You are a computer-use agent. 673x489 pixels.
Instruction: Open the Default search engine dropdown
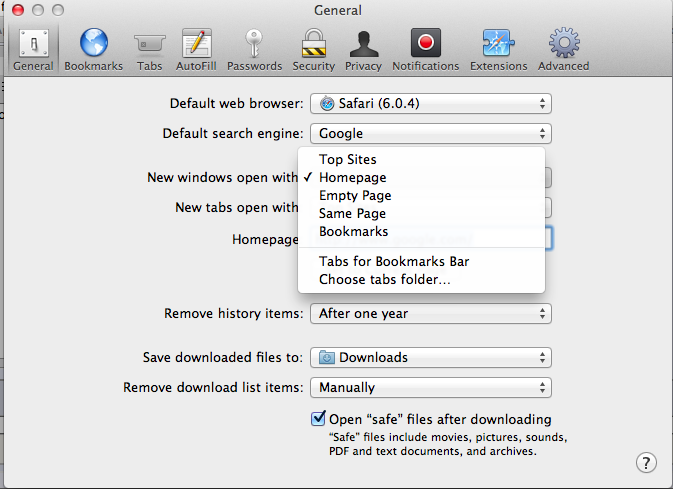431,134
